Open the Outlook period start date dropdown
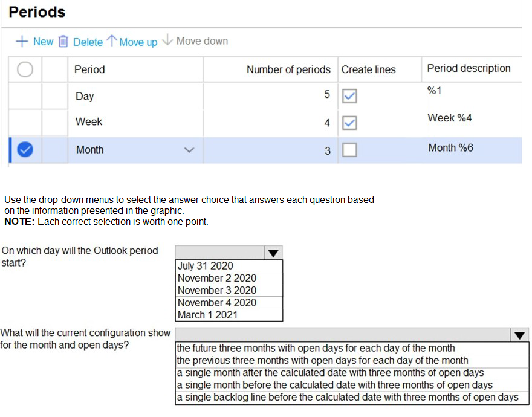The image size is (532, 417). 273,253
